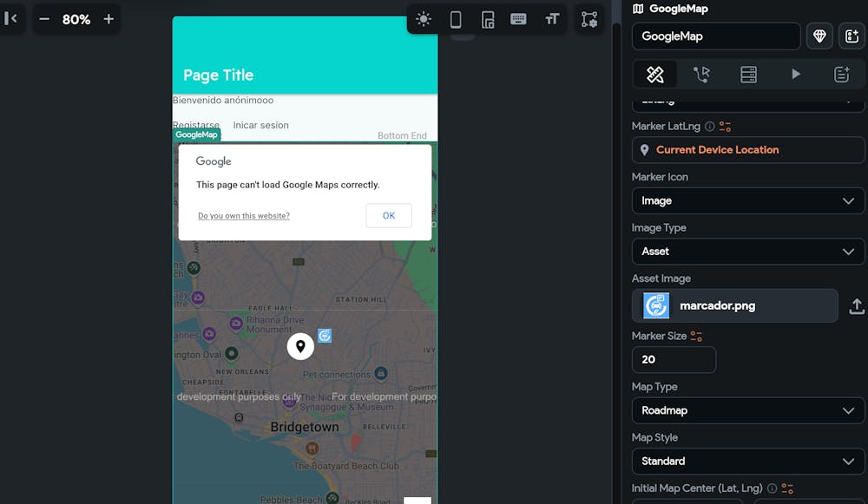Select the tablet device preview icon

pos(488,19)
